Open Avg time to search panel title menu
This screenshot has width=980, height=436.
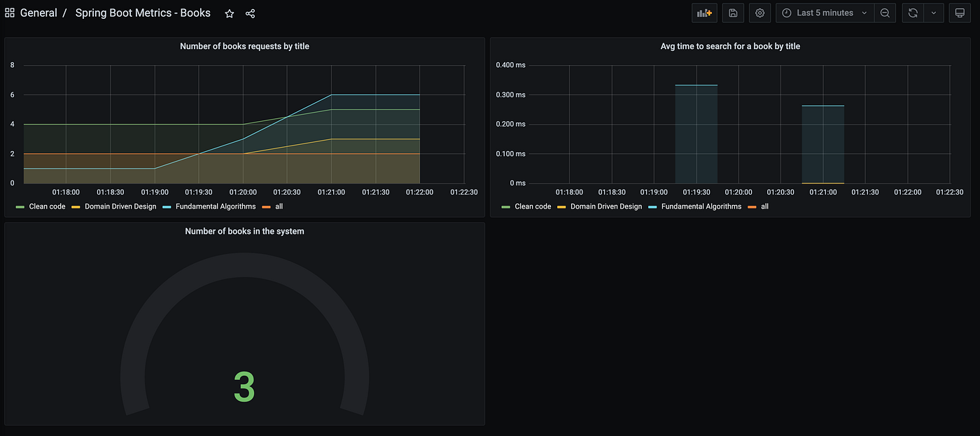(x=730, y=46)
